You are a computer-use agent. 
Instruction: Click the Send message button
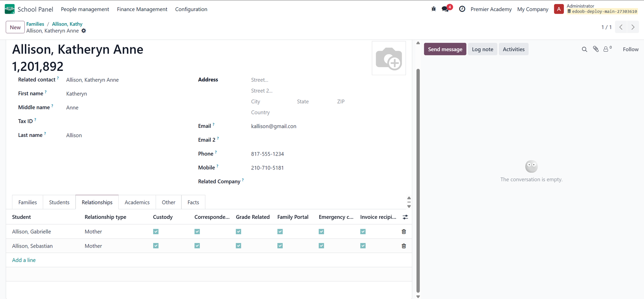(x=445, y=49)
